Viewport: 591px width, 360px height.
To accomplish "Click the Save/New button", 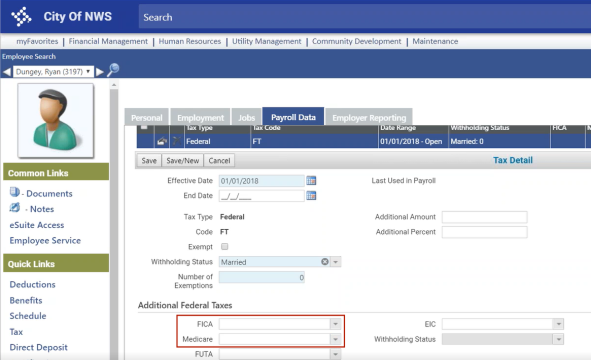I will (182, 161).
